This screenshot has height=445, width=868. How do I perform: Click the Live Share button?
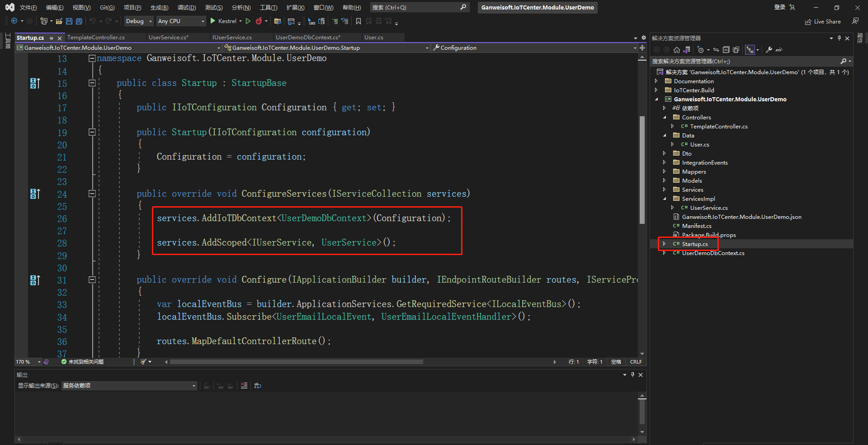click(x=823, y=22)
